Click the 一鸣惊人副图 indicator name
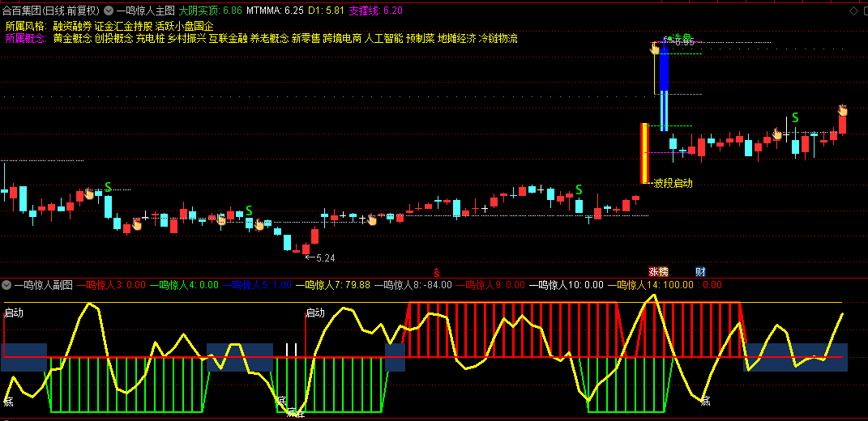Image resolution: width=868 pixels, height=421 pixels. point(43,286)
